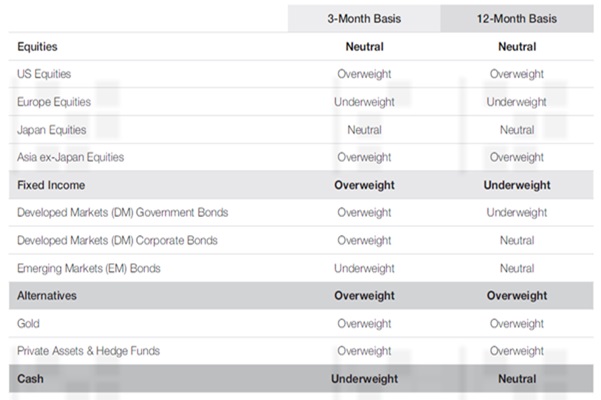The image size is (601, 400).
Task: Click Cash 3-month Underweight cell
Action: pos(364,379)
